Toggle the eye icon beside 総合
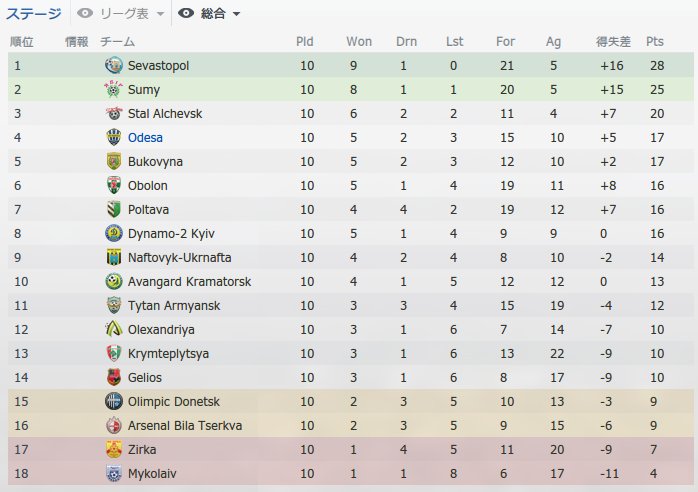 click(x=186, y=13)
